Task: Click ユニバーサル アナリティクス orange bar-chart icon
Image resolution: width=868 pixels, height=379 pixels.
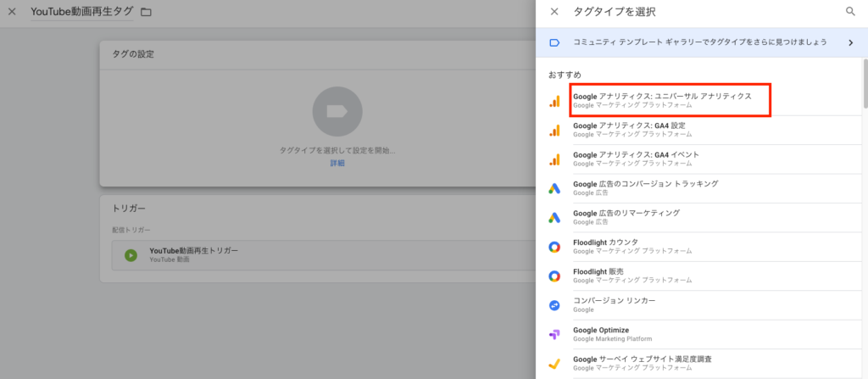Action: click(x=554, y=101)
